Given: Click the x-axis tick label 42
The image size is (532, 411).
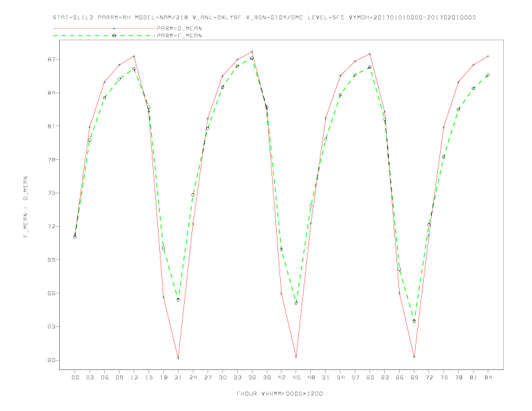Looking at the screenshot, I should 281,377.
